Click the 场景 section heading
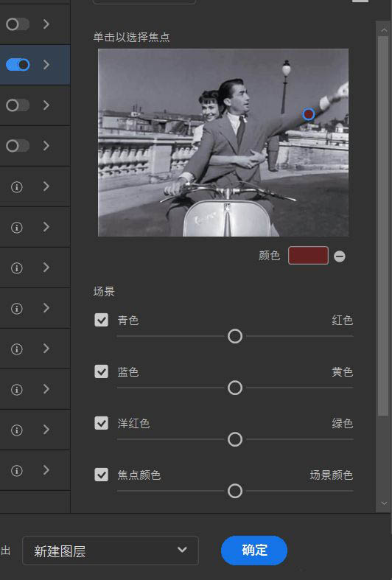This screenshot has height=580, width=392. [104, 292]
